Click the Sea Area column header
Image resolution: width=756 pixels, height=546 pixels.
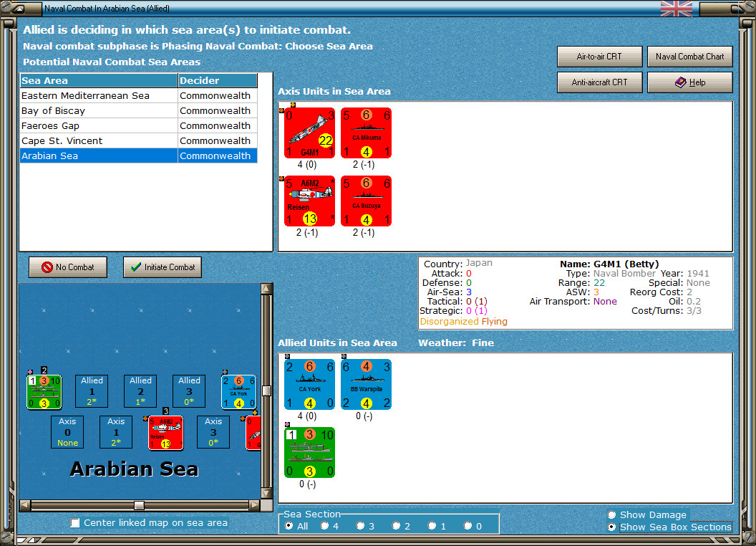click(x=99, y=81)
